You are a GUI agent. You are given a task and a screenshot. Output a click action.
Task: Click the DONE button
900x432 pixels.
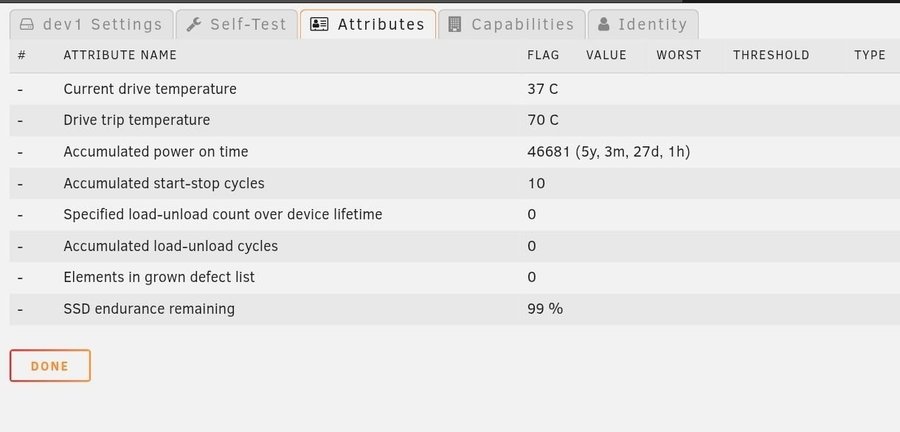(50, 365)
